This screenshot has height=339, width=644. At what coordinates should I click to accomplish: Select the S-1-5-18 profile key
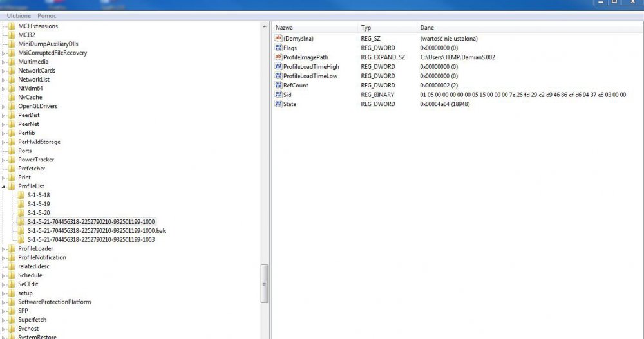(x=38, y=195)
